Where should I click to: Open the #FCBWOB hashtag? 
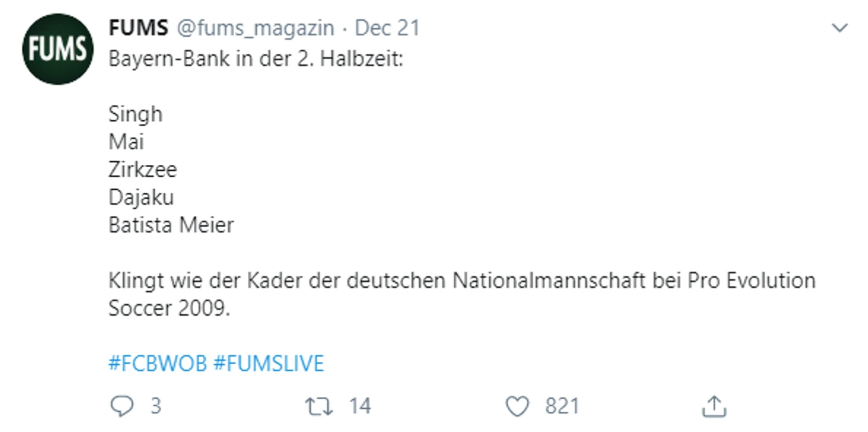(158, 364)
